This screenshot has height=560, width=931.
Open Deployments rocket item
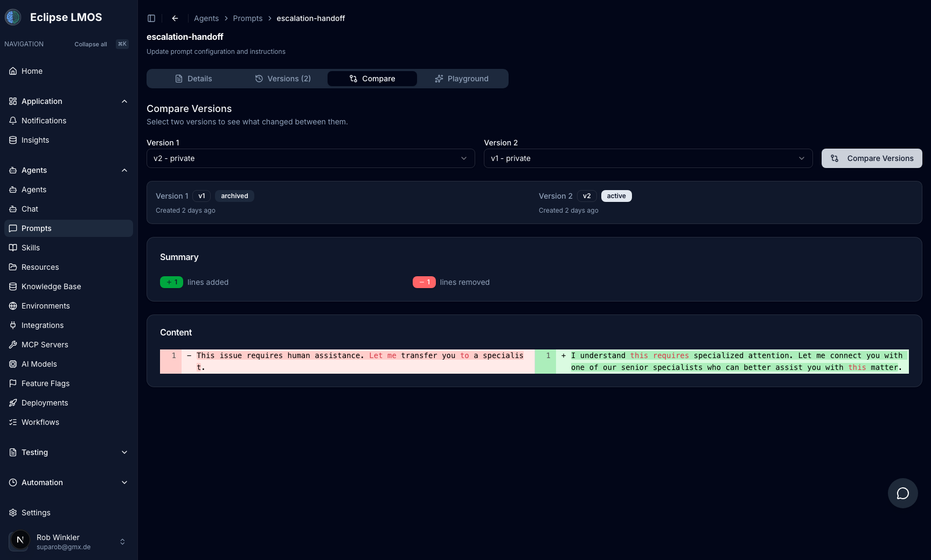68,403
